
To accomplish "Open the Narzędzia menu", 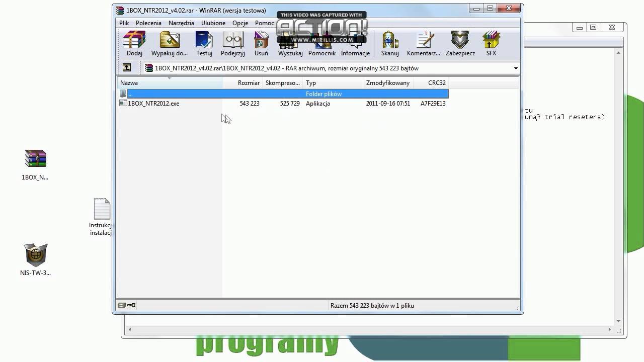I will [x=181, y=23].
